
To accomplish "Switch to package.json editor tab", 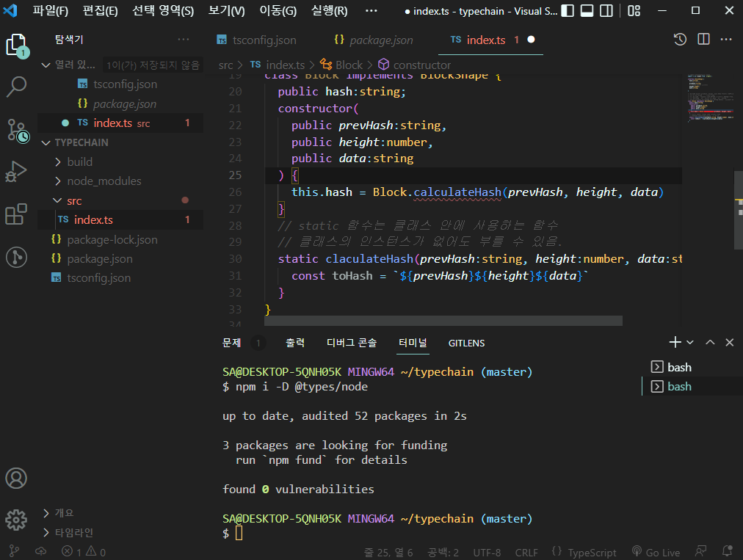I will coord(373,40).
